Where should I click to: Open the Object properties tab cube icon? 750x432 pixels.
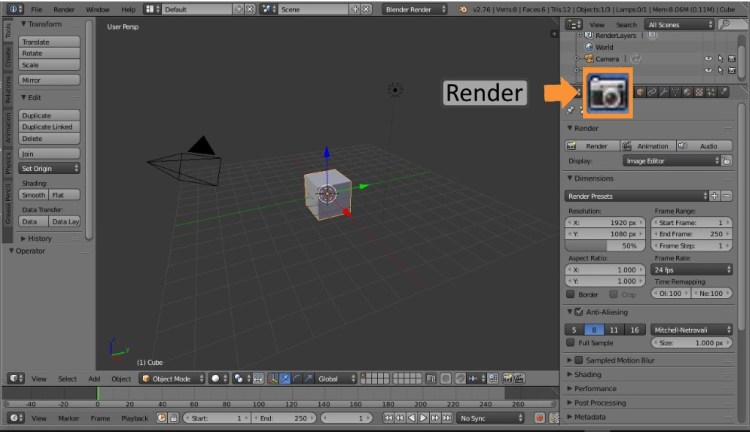640,92
